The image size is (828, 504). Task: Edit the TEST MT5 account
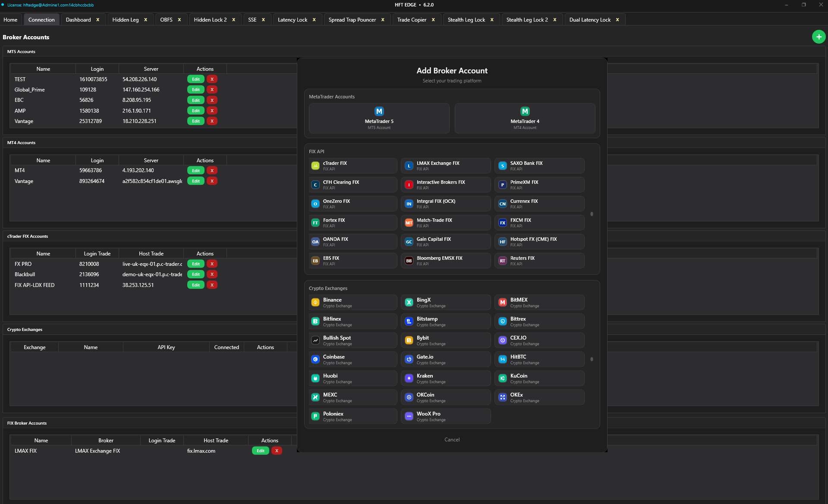[196, 79]
